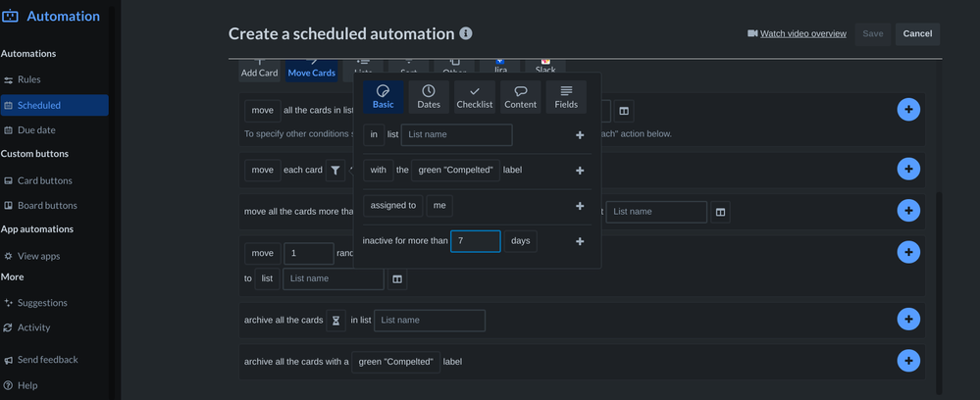Click the random card count field
Viewport: 980px width, 400px height.
pyautogui.click(x=309, y=253)
